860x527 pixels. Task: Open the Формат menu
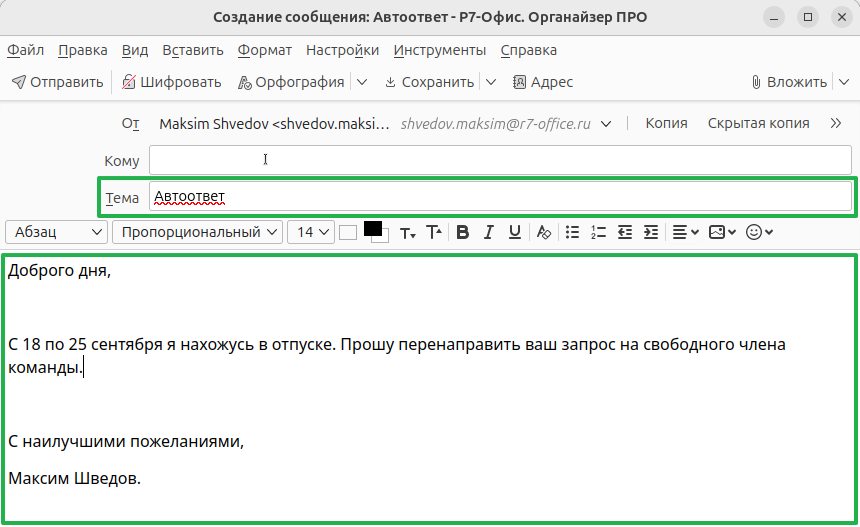[264, 50]
